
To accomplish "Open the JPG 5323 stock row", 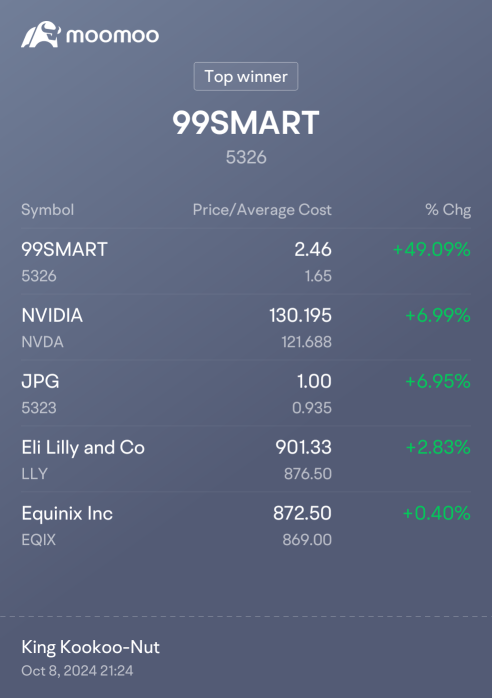I will [x=246, y=394].
